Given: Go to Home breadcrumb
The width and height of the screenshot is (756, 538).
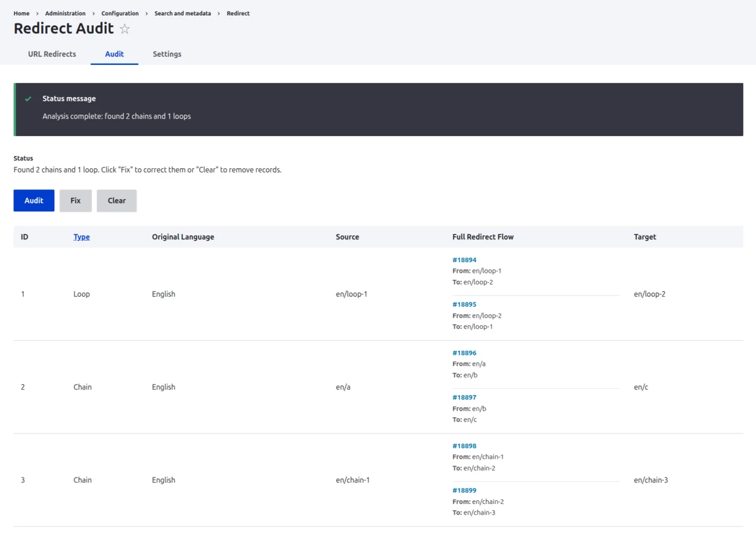Looking at the screenshot, I should [21, 13].
